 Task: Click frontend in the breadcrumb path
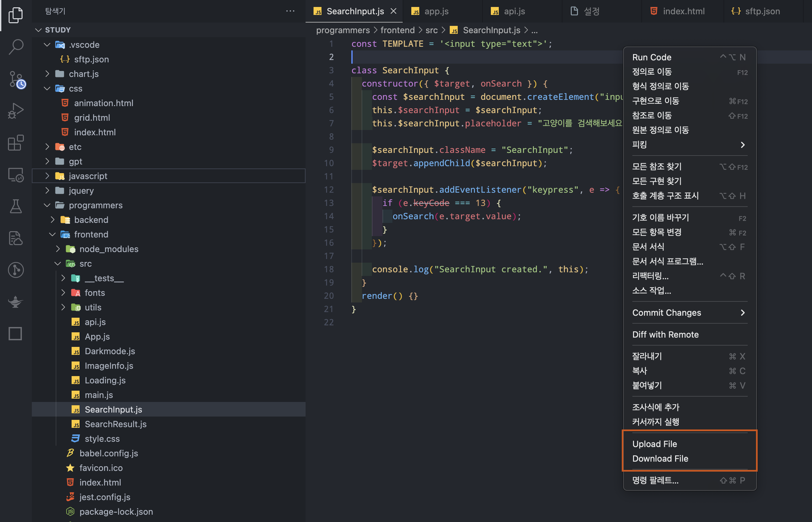(397, 30)
